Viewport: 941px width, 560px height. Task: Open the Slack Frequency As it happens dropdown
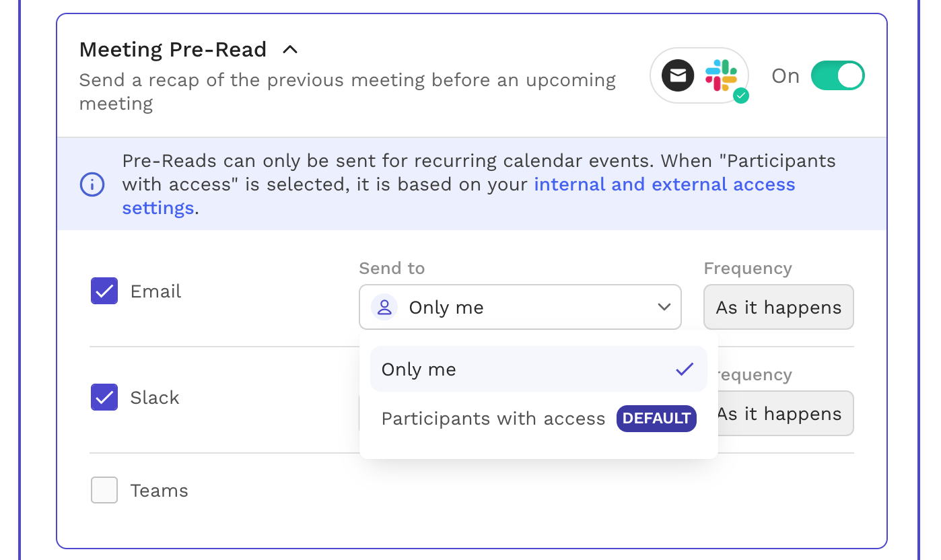pyautogui.click(x=786, y=413)
